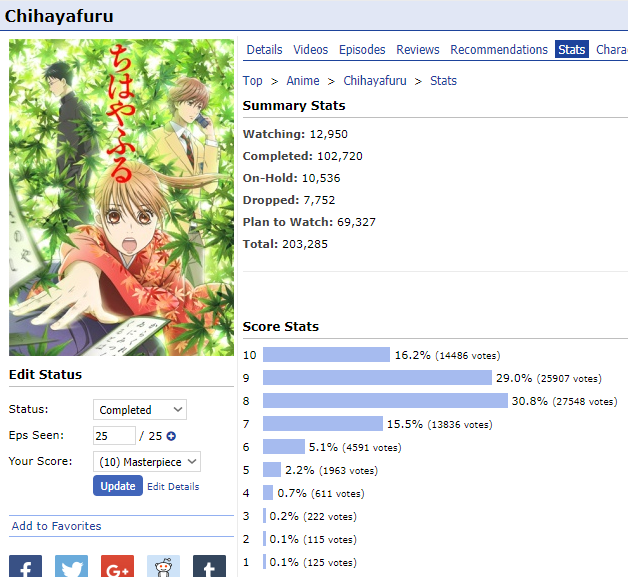Open the Edit Details link
The width and height of the screenshot is (628, 577).
tap(173, 487)
